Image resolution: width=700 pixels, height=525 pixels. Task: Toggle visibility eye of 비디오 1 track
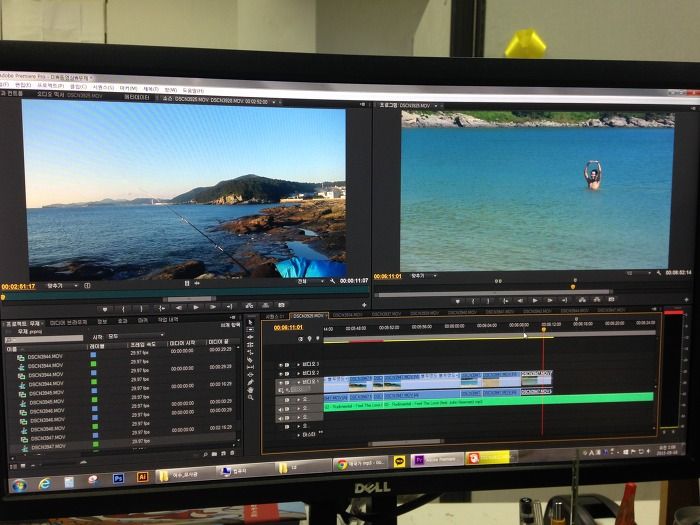pos(281,383)
